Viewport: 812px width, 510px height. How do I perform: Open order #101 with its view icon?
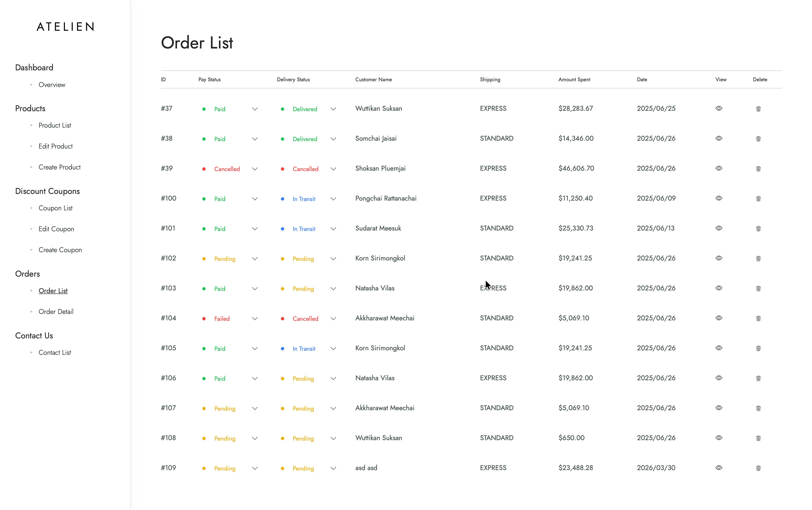point(719,228)
